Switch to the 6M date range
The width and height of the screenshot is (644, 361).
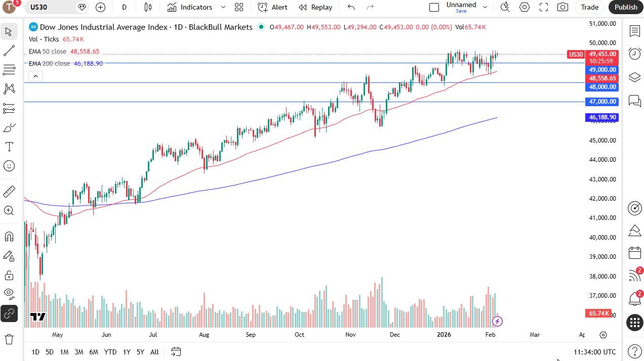pyautogui.click(x=94, y=352)
